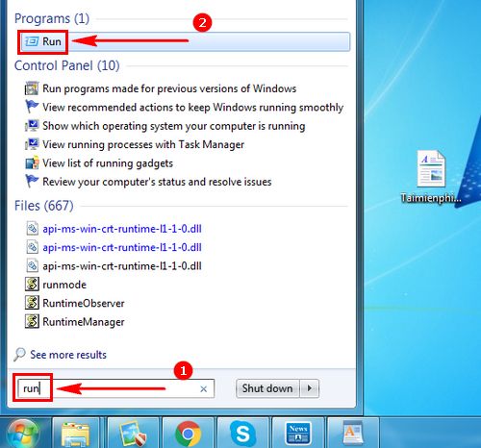Click the Run program icon

[32, 41]
